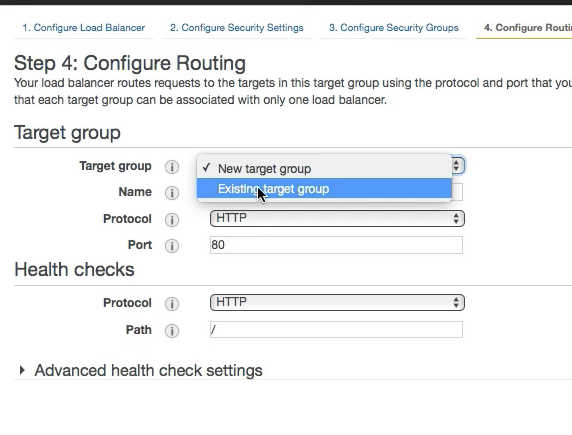Click the health check Path field
This screenshot has height=435, width=572.
336,330
